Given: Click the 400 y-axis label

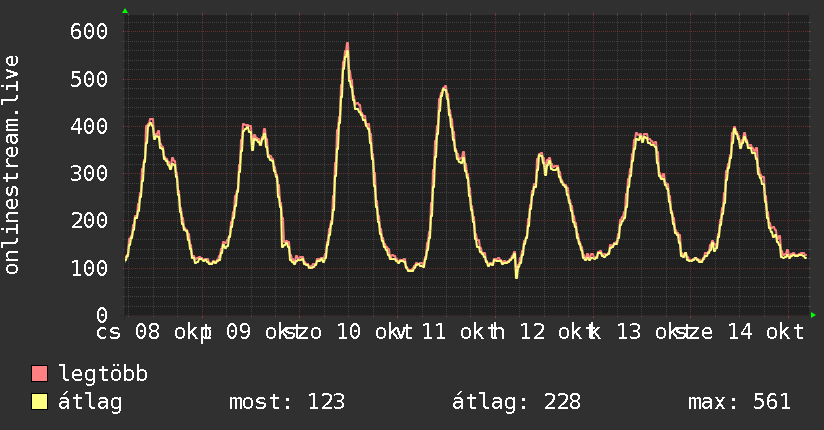Looking at the screenshot, I should pyautogui.click(x=89, y=127).
